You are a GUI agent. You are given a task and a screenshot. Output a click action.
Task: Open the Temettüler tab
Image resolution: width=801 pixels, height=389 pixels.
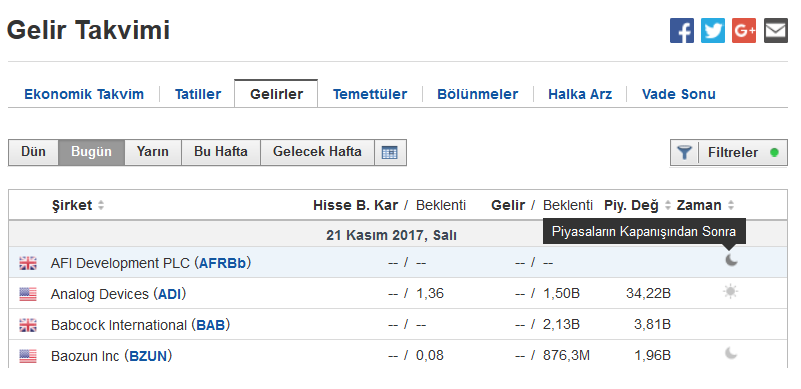click(370, 94)
